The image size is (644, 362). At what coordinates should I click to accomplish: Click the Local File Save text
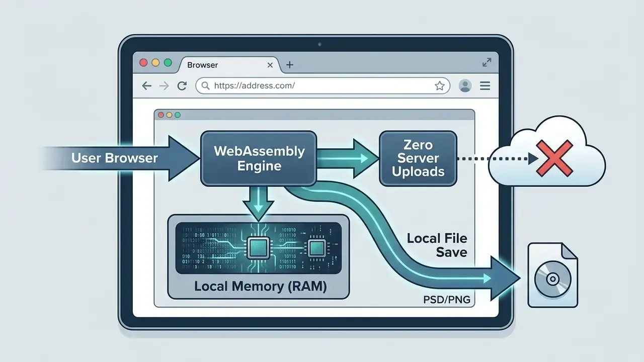[437, 245]
